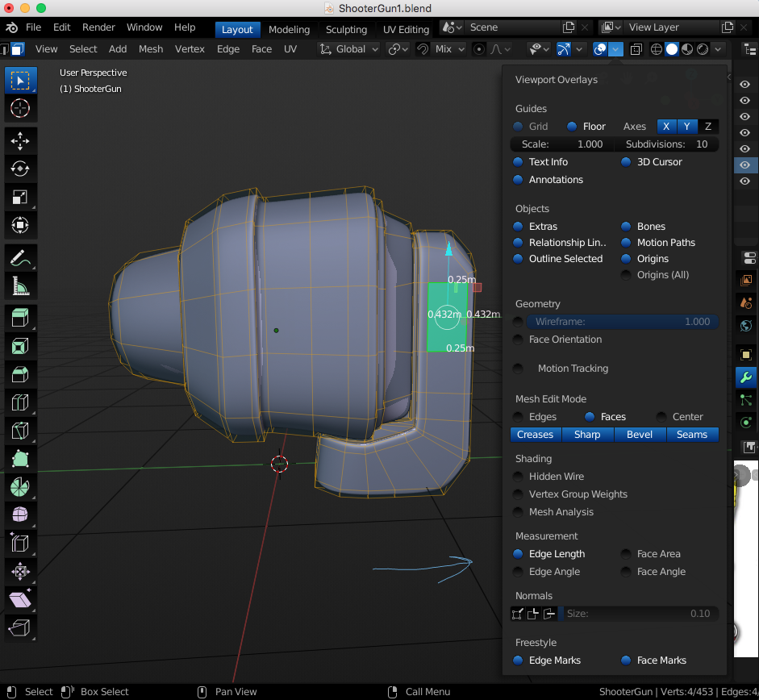Enable the Face Orientation overlay
The width and height of the screenshot is (759, 700).
(x=517, y=340)
